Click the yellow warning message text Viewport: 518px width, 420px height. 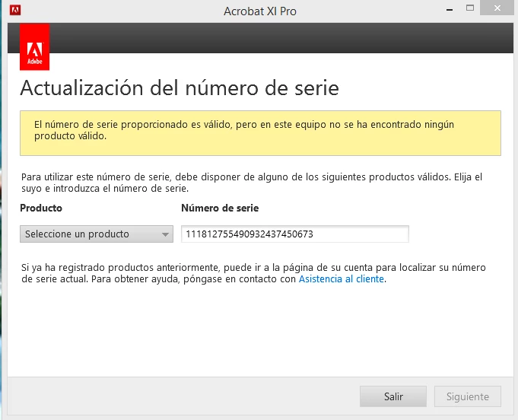pyautogui.click(x=244, y=130)
